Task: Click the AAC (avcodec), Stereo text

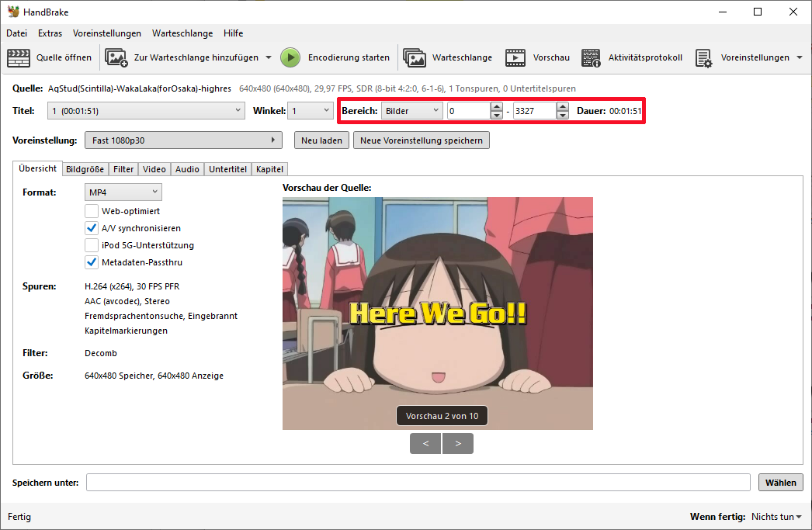Action: pos(127,301)
